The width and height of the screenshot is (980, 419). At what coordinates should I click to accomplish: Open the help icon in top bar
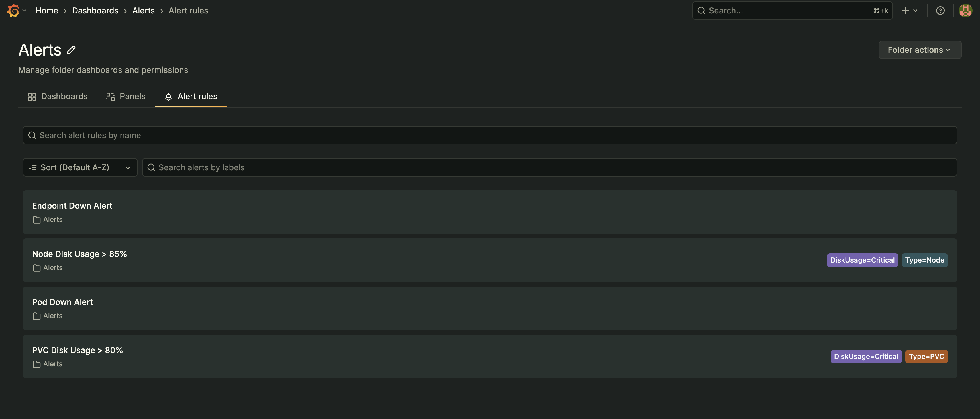pyautogui.click(x=940, y=10)
